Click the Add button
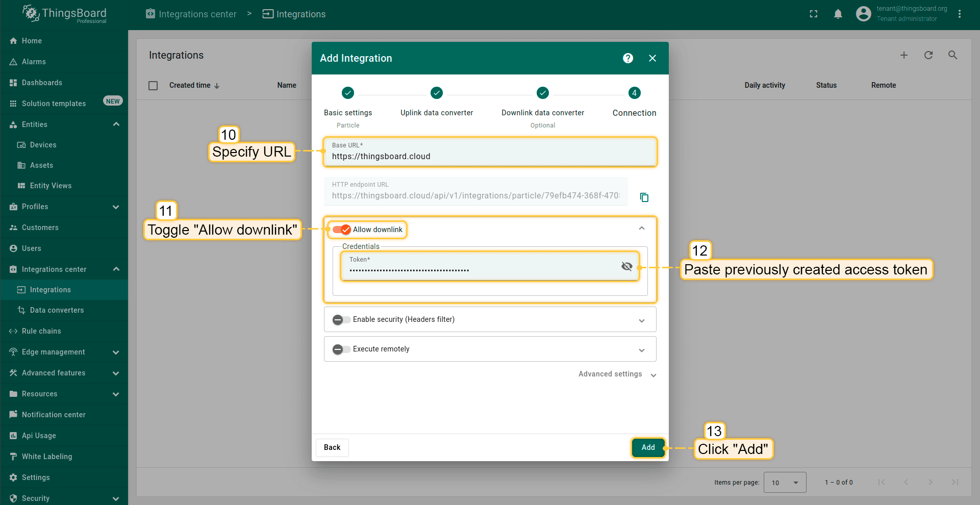The image size is (980, 505). pyautogui.click(x=648, y=447)
